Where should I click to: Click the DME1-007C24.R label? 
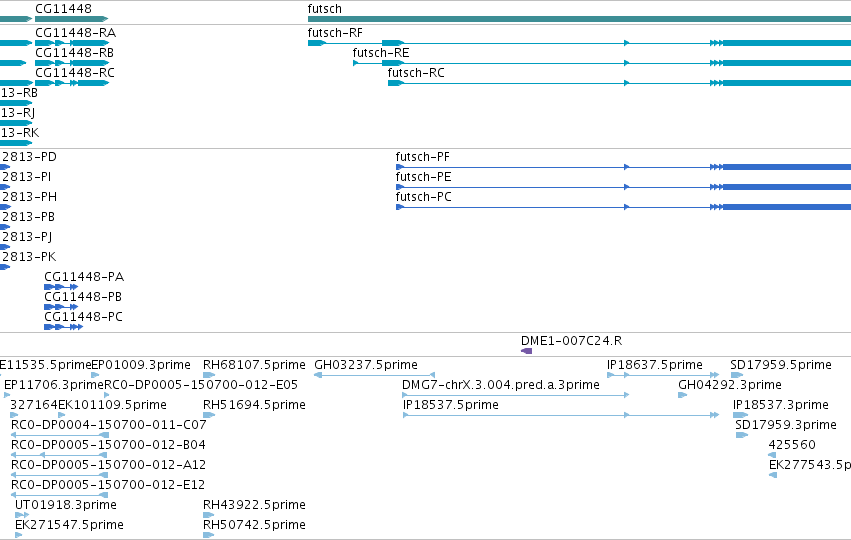[x=571, y=341]
